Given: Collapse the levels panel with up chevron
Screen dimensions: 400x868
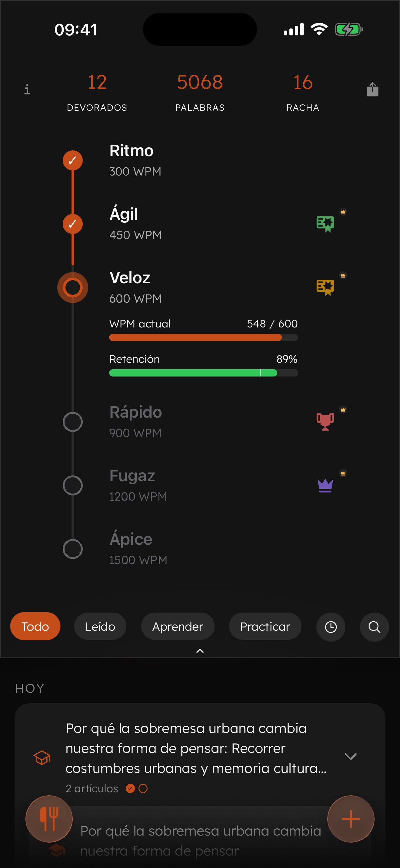Looking at the screenshot, I should pos(200,651).
